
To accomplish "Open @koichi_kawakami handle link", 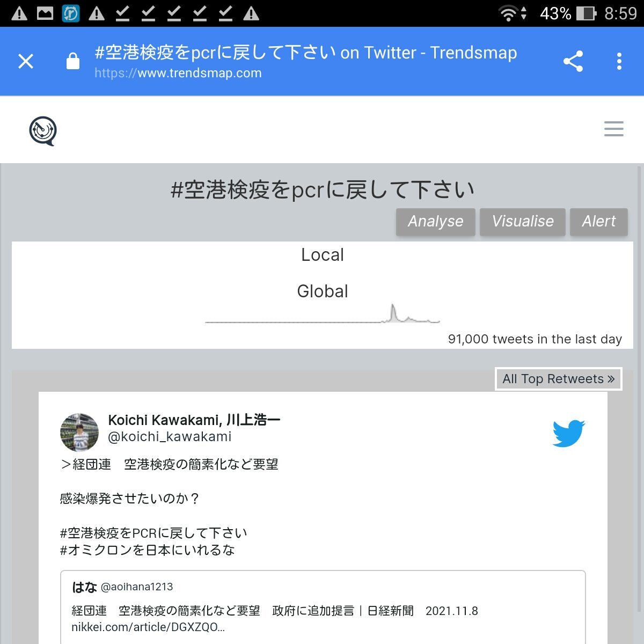I will (170, 437).
